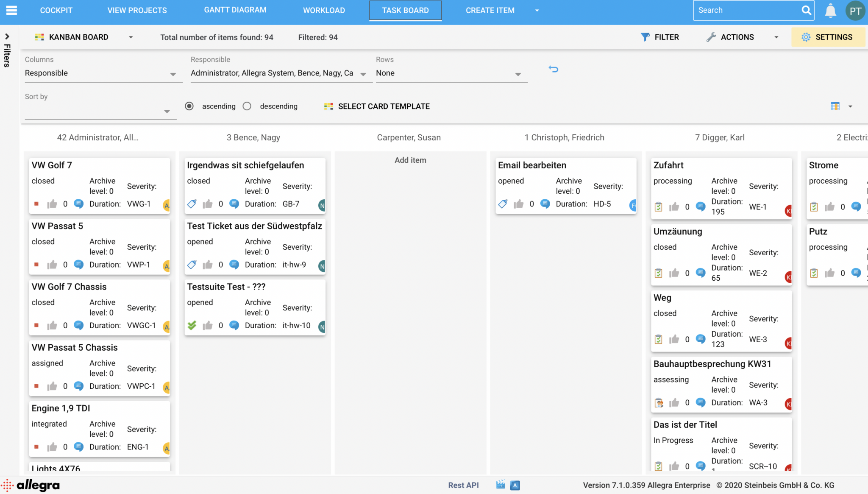
Task: Click the comment bubble on the VW Golf 7 card
Action: [x=78, y=204]
